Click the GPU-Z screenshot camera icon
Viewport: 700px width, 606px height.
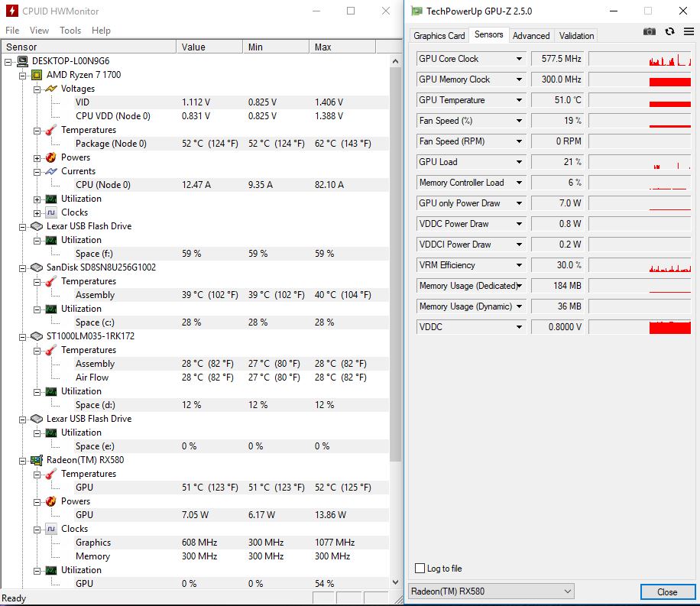(x=649, y=31)
